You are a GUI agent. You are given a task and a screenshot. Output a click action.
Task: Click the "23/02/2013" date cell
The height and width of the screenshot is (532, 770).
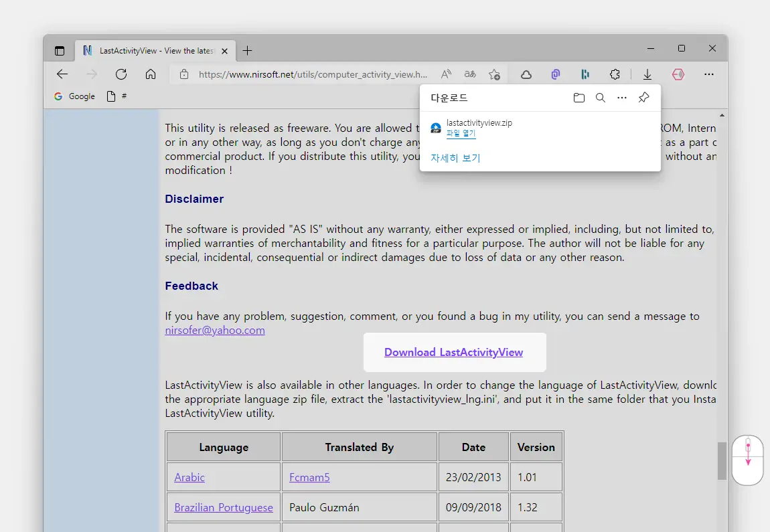(x=473, y=477)
